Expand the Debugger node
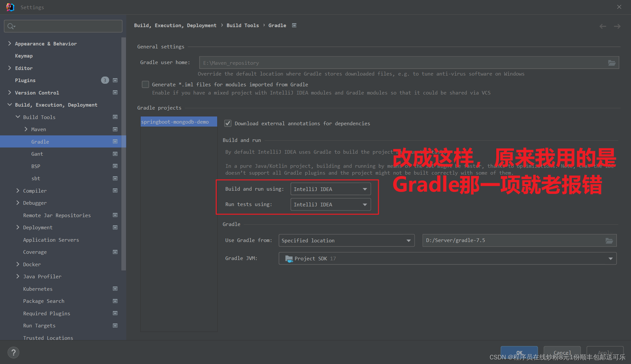Image resolution: width=631 pixels, height=364 pixels. 18,203
